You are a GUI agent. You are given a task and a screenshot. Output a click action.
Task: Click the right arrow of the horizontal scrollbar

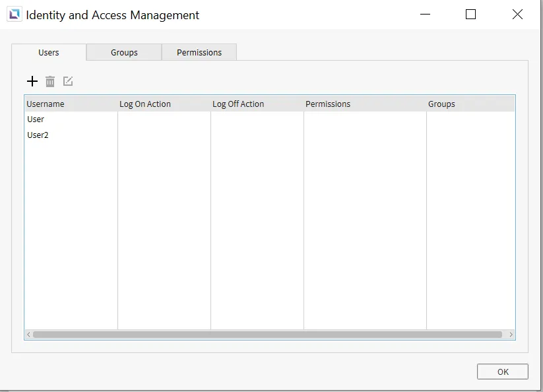click(x=511, y=335)
